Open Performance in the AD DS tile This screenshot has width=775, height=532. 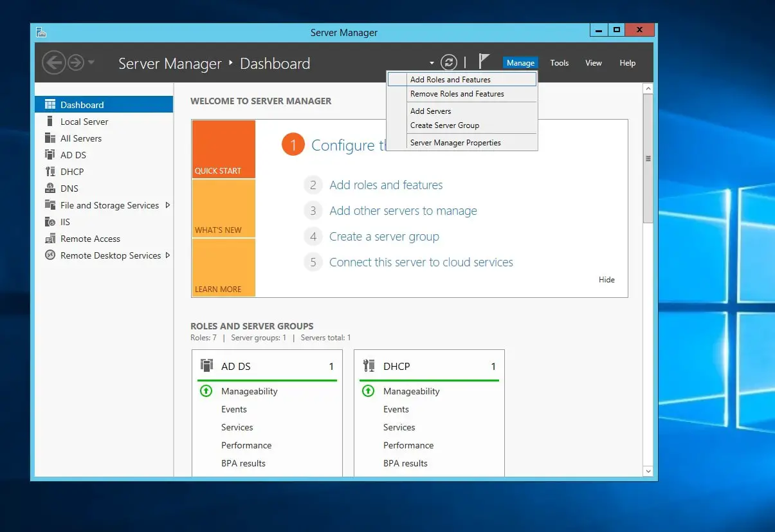[246, 445]
